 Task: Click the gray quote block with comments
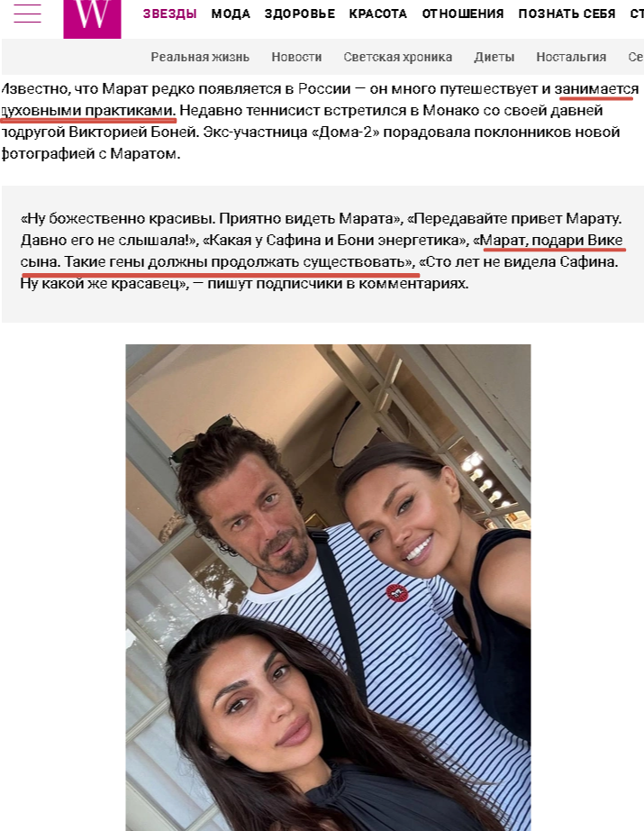pos(322,254)
